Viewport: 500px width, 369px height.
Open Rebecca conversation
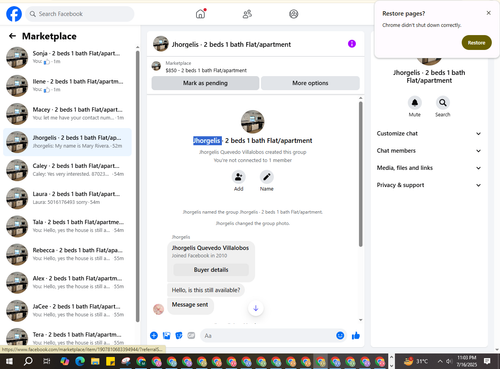pos(68,254)
